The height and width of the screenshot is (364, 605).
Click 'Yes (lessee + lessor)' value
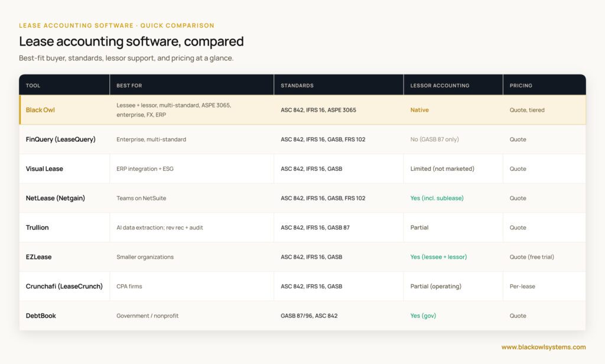pyautogui.click(x=438, y=256)
